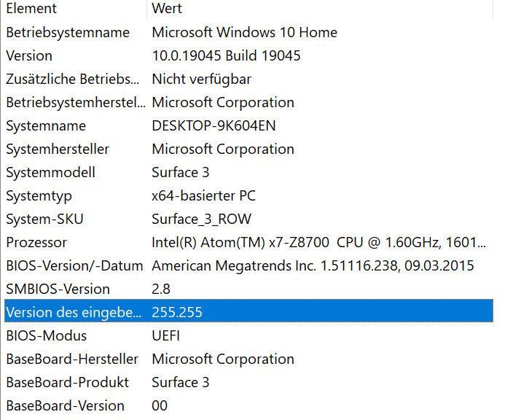Click the highlighted 255.255 value
The height and width of the screenshot is (420, 513).
(x=177, y=312)
